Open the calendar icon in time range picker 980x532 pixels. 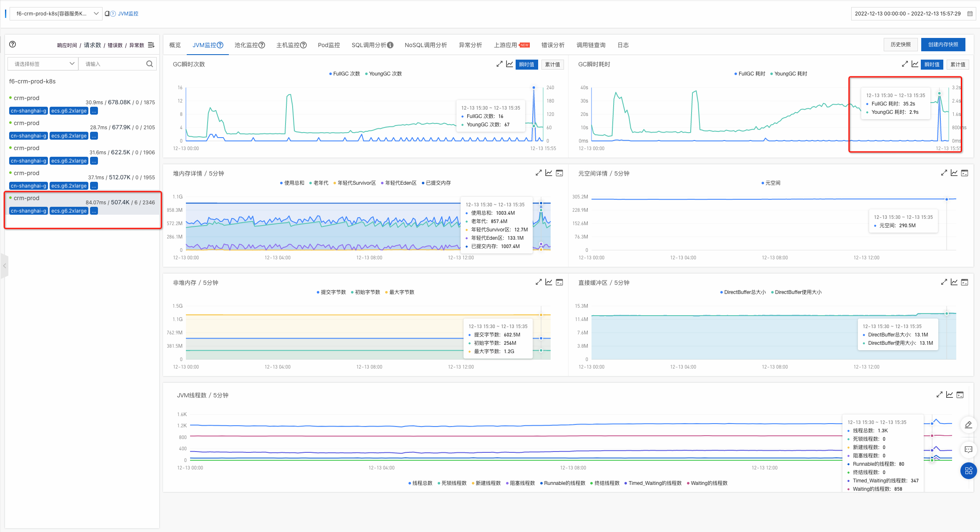click(970, 14)
